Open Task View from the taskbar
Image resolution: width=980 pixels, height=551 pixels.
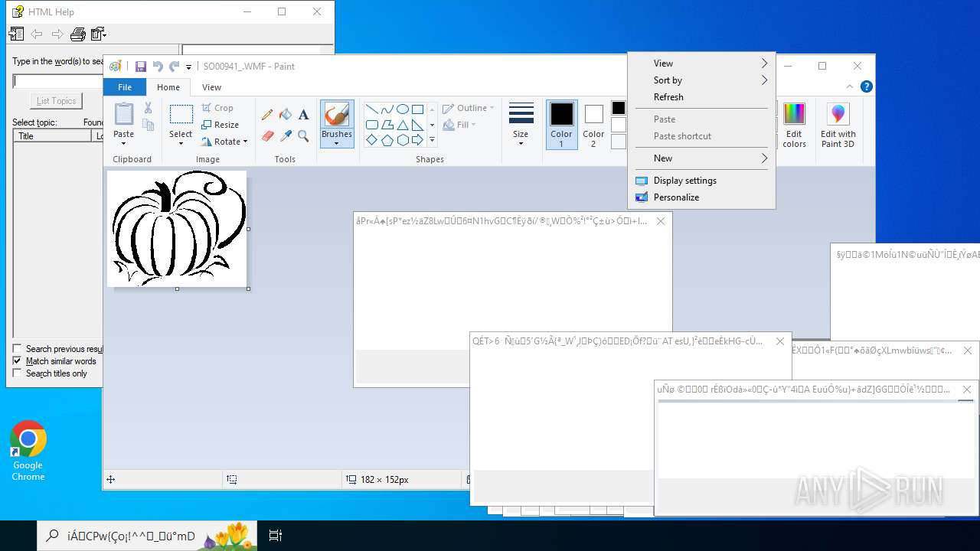click(x=276, y=536)
